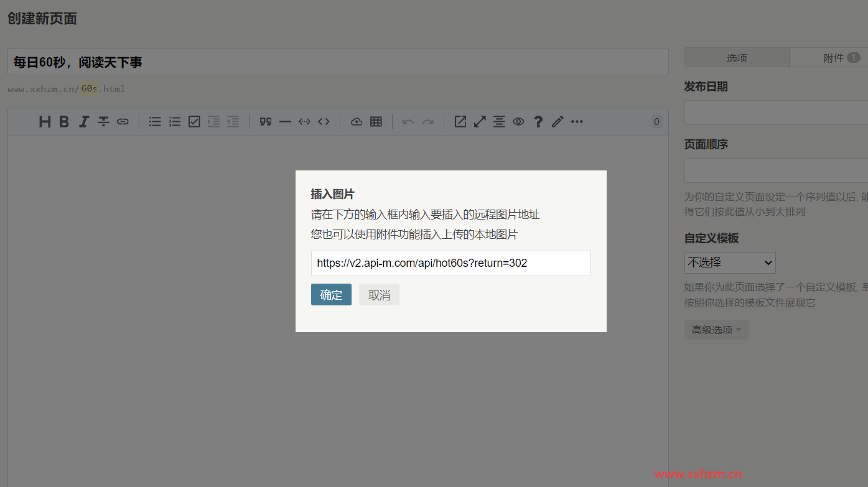The image size is (868, 487).
Task: Toggle bold formatting in editor toolbar
Action: [64, 122]
